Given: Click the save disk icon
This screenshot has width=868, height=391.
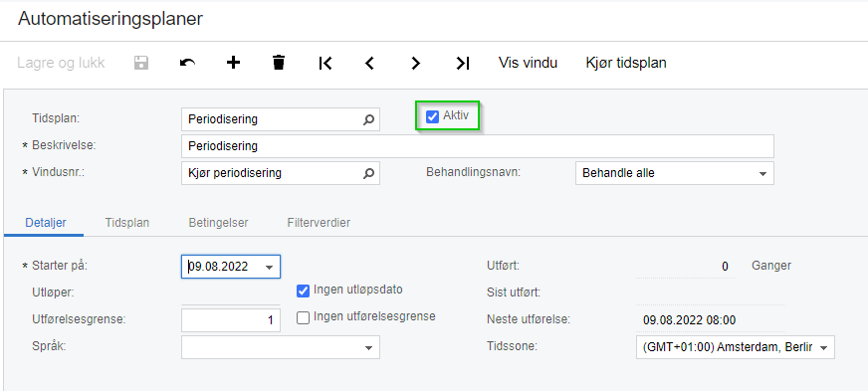Looking at the screenshot, I should click(x=141, y=63).
